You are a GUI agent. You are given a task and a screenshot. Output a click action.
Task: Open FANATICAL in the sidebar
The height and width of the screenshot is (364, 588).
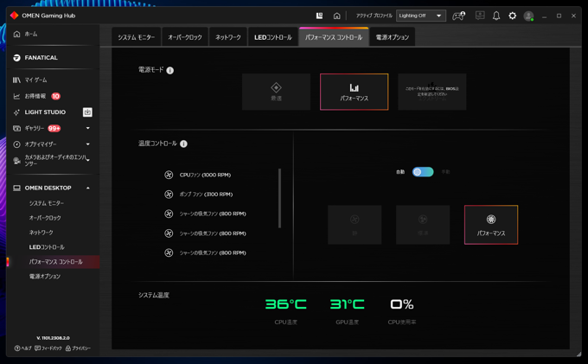pos(35,58)
